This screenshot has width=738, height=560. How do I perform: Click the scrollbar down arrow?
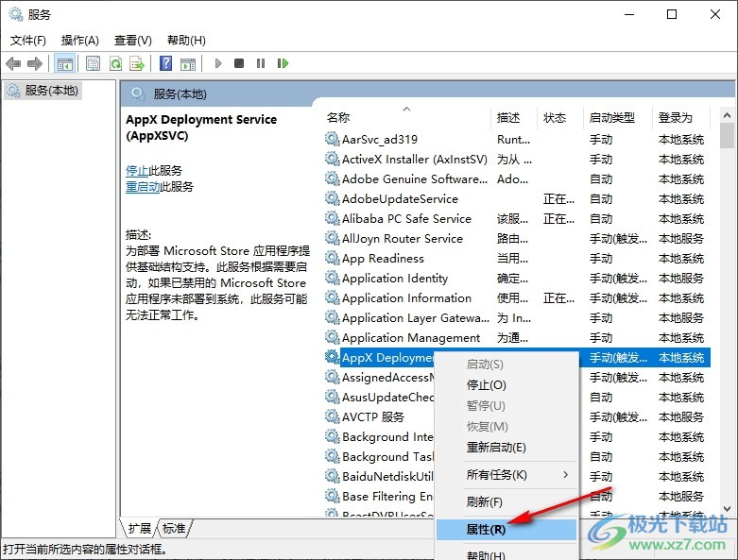[727, 509]
